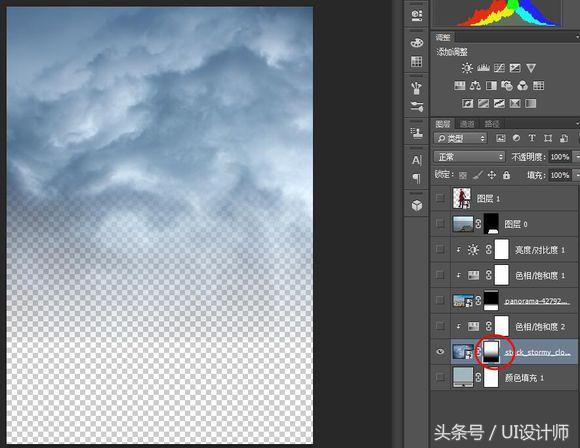
Task: Open the Clone Source stamp panel icon
Action: tap(417, 133)
